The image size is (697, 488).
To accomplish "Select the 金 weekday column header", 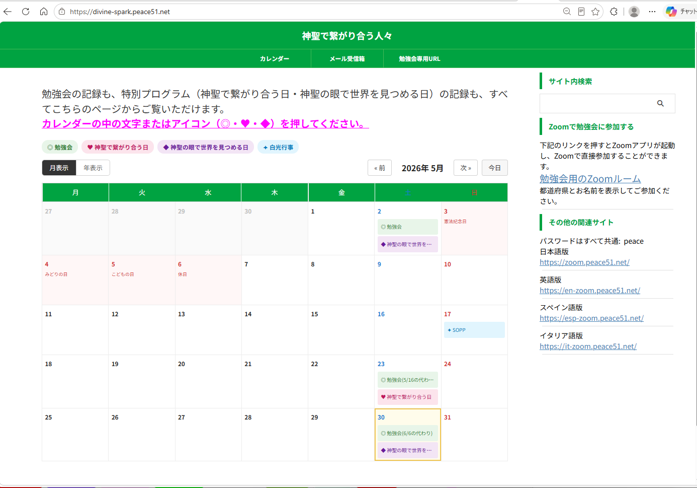I will click(x=341, y=192).
